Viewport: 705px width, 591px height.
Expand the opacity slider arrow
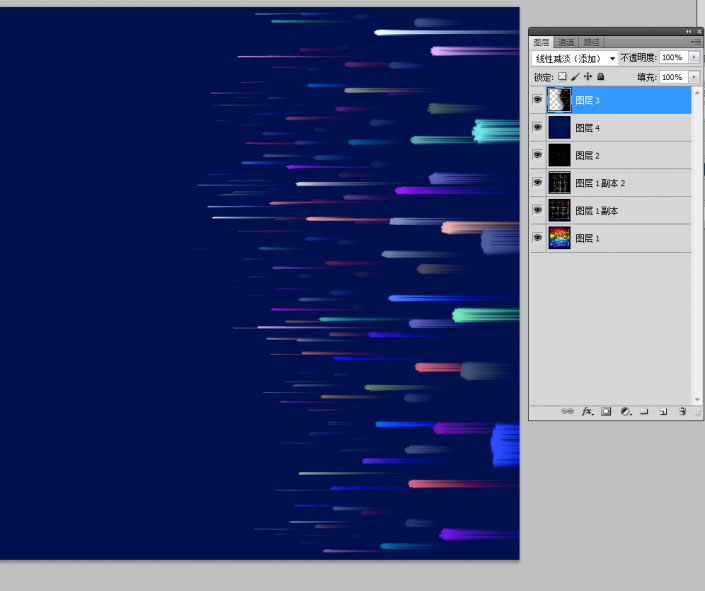click(694, 58)
